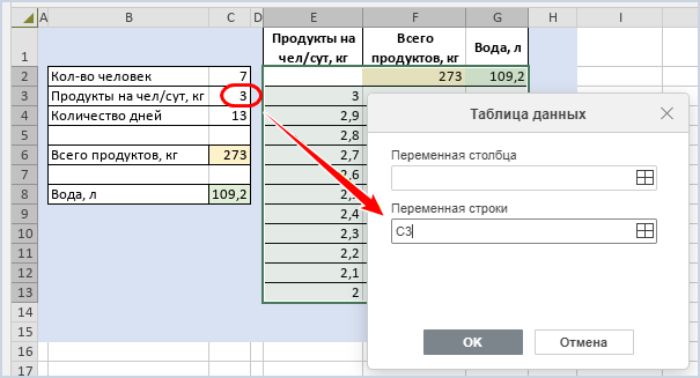700x378 pixels.
Task: Click cell E13 with value 2
Action: [x=313, y=292]
